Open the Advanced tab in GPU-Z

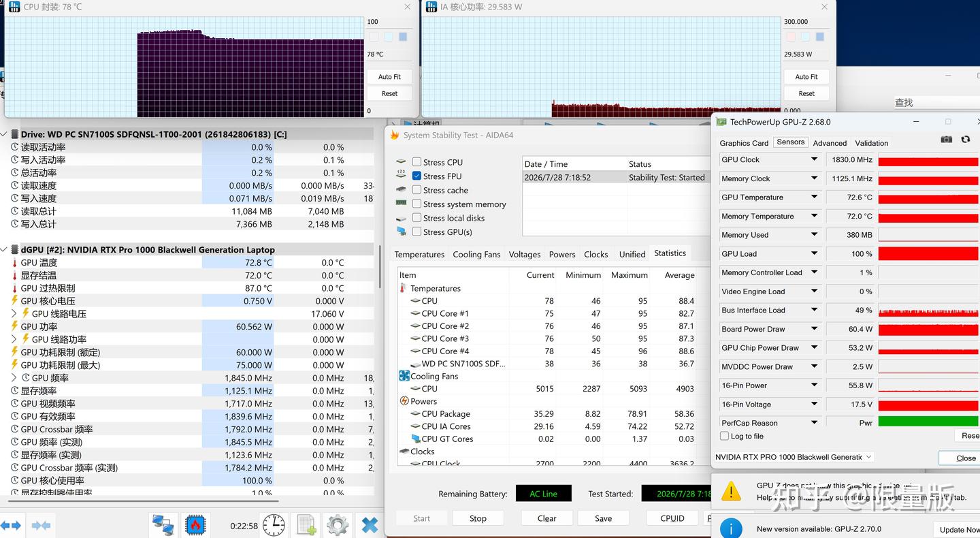830,143
